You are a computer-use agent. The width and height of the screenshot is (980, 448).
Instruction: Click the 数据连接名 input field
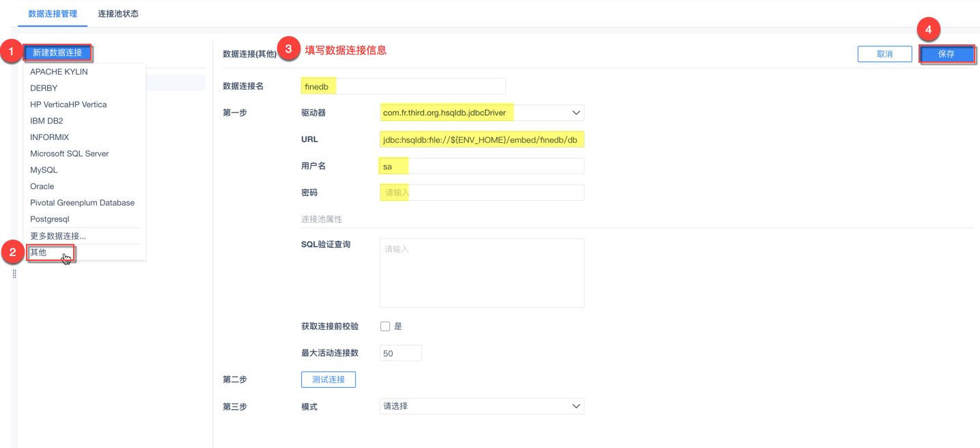tap(403, 86)
